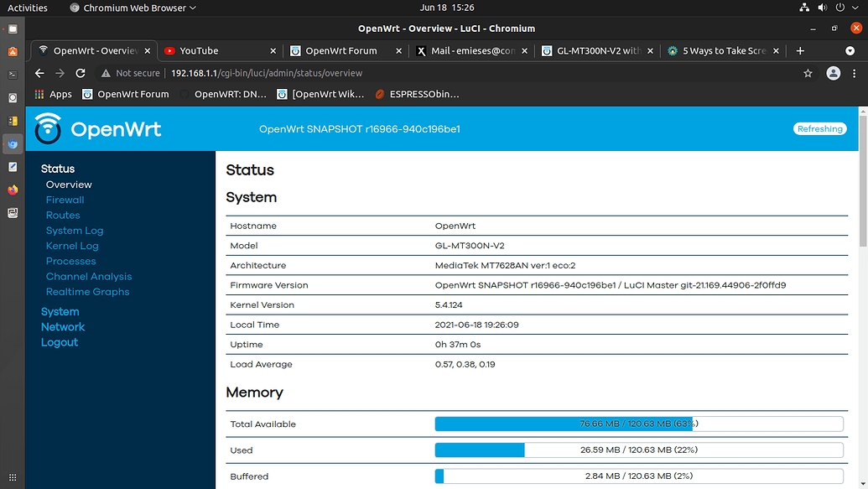Click the Logout link in the sidebar
Image resolution: width=868 pixels, height=489 pixels.
[60, 341]
